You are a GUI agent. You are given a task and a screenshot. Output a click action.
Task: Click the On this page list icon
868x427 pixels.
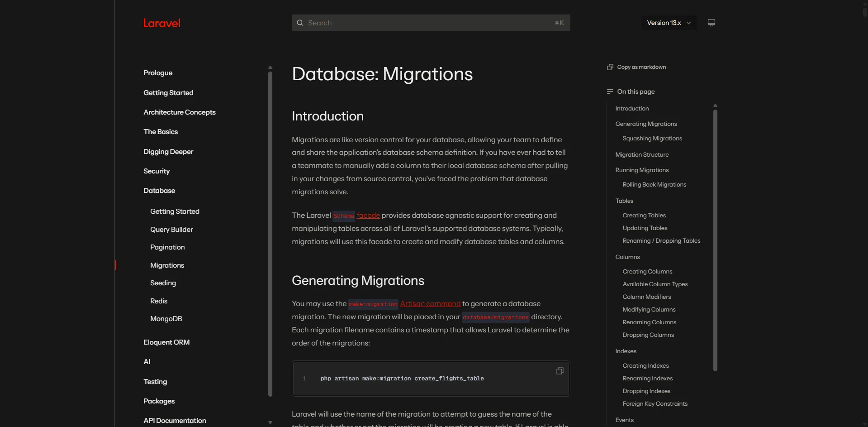pyautogui.click(x=610, y=91)
